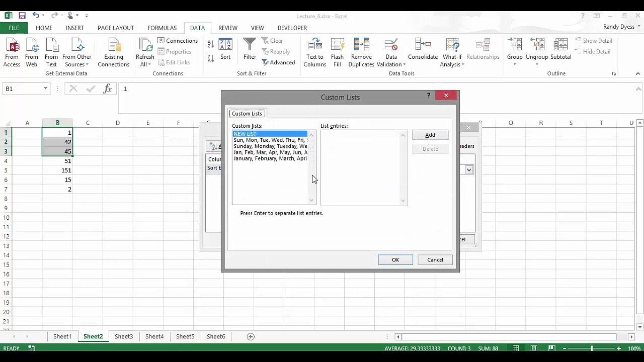Image resolution: width=644 pixels, height=362 pixels.
Task: Switch to Sheet4 tab
Action: click(154, 337)
